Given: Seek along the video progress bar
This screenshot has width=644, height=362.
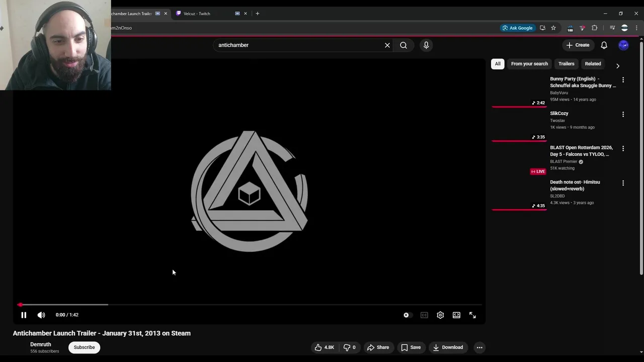Looking at the screenshot, I should click(250, 305).
